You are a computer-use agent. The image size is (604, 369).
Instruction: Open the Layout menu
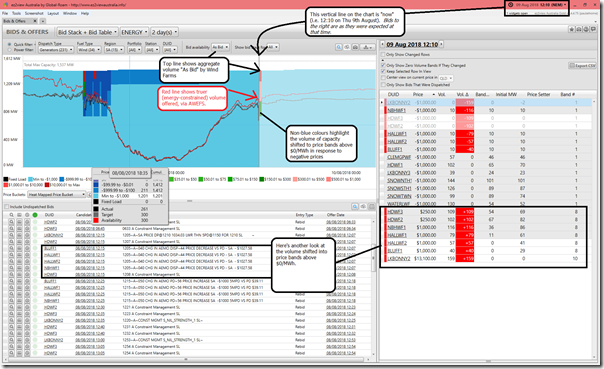click(x=53, y=13)
